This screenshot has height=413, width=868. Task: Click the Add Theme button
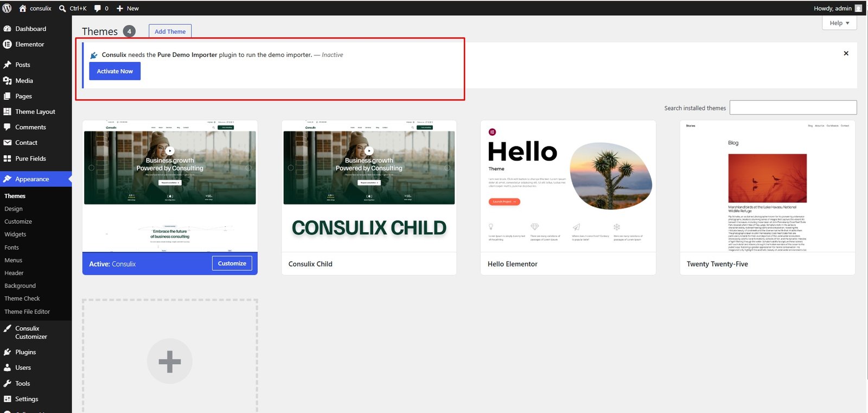coord(170,31)
